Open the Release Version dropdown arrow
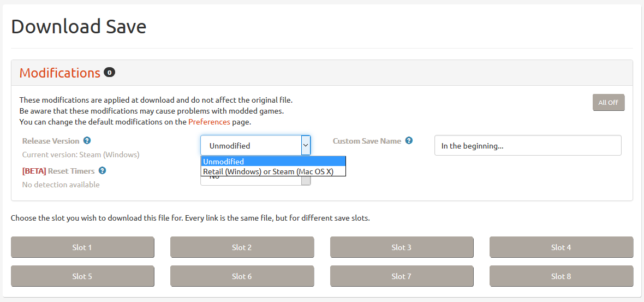This screenshot has height=302, width=644. coord(306,145)
